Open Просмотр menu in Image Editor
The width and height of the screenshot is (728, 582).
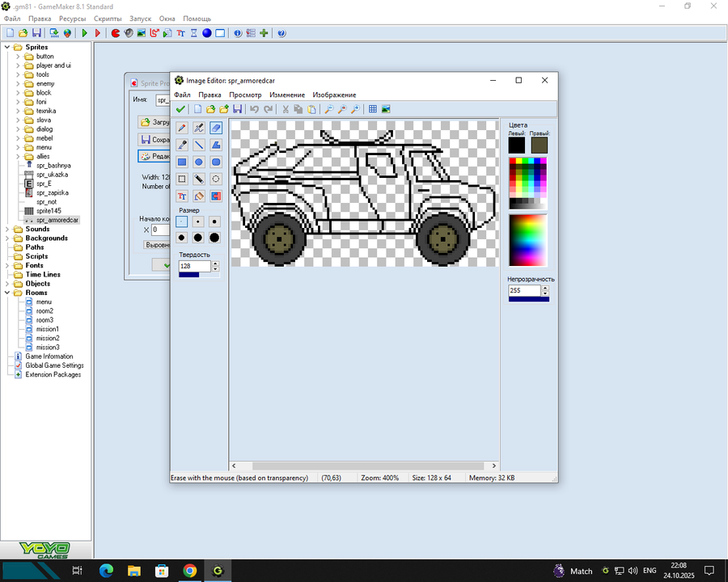(245, 95)
